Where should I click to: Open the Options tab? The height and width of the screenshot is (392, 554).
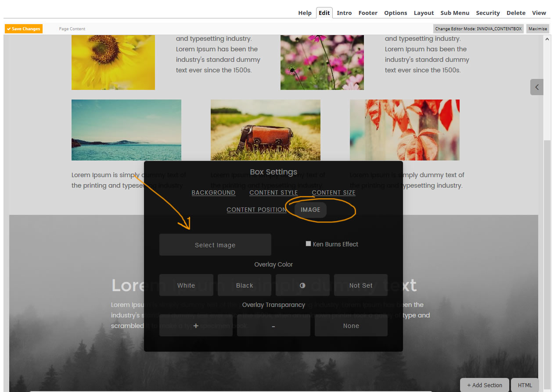[396, 13]
